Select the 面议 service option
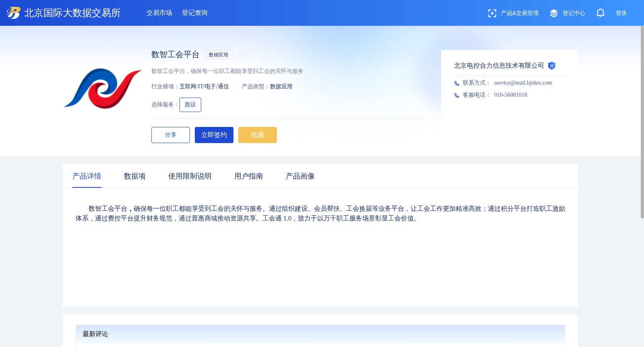Screen dimensions: 644x347 [x=190, y=105]
